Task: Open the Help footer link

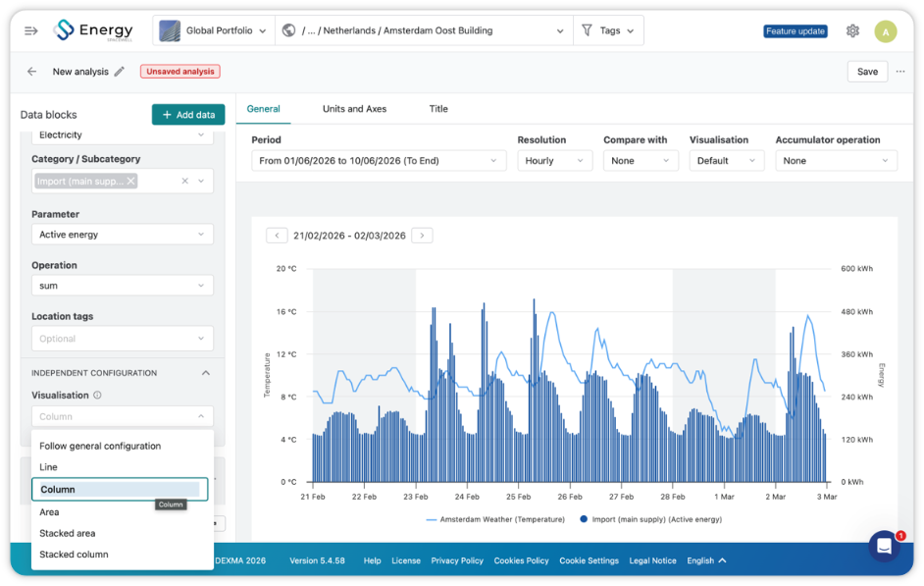Action: coord(372,560)
